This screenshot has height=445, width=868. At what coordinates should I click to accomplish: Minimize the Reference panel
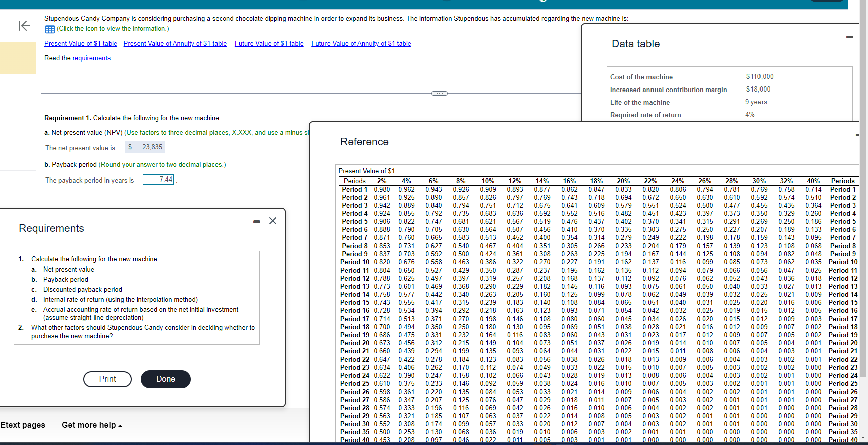coord(857,135)
